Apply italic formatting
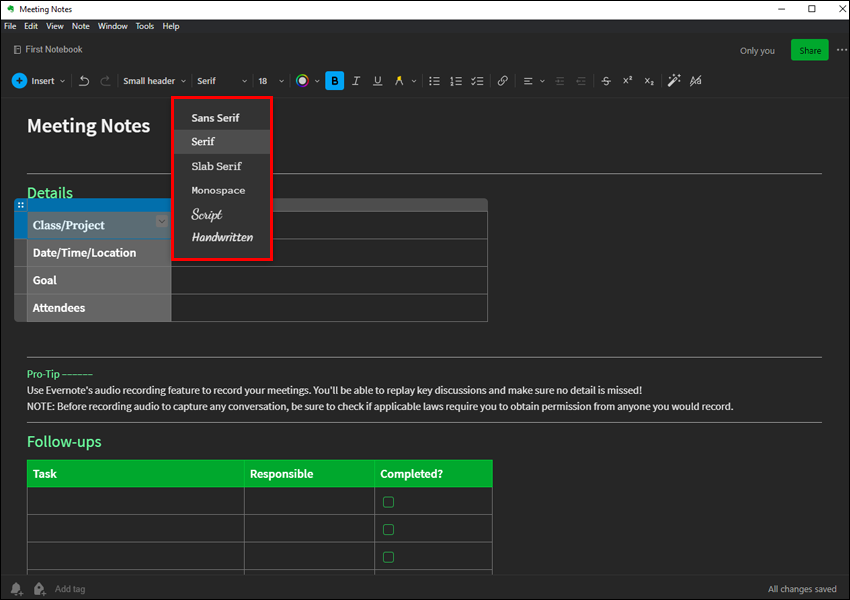The image size is (850, 600). tap(355, 81)
